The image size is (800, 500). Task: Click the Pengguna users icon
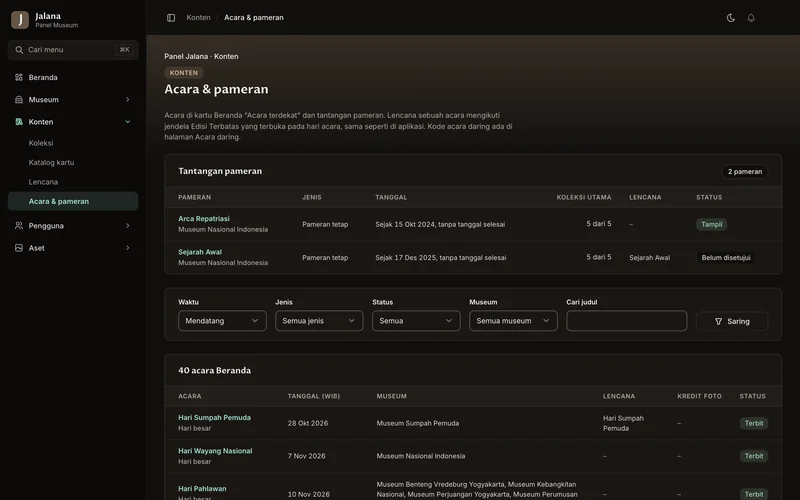(x=19, y=226)
